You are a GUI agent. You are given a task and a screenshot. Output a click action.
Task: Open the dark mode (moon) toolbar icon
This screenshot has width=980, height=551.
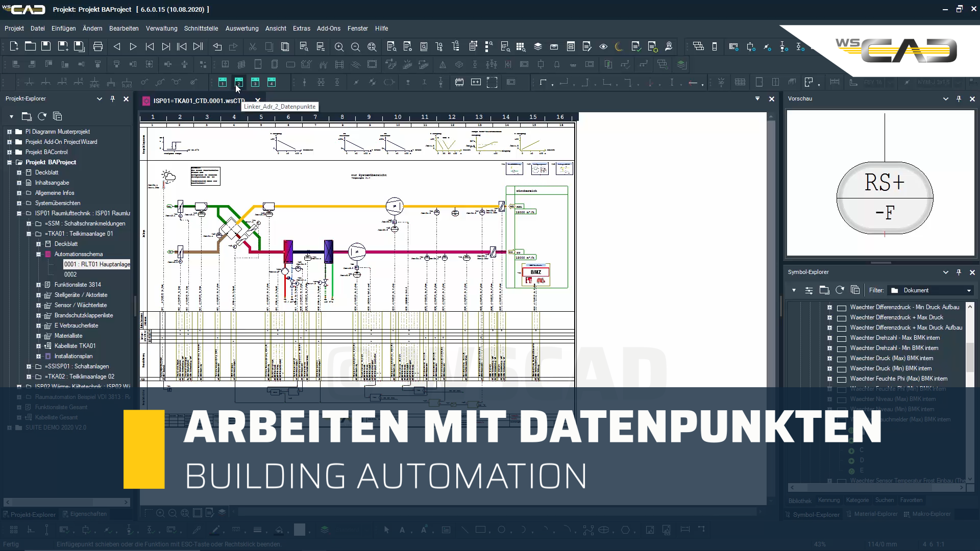coord(618,46)
